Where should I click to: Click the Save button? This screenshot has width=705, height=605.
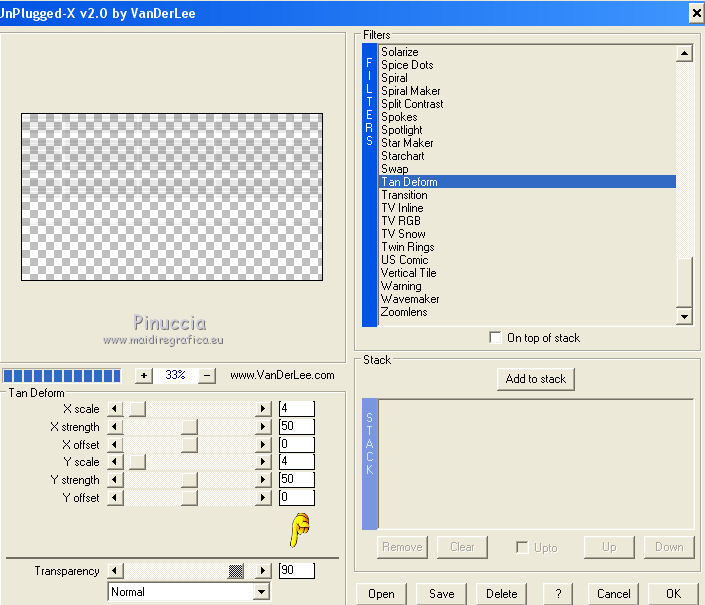441,593
